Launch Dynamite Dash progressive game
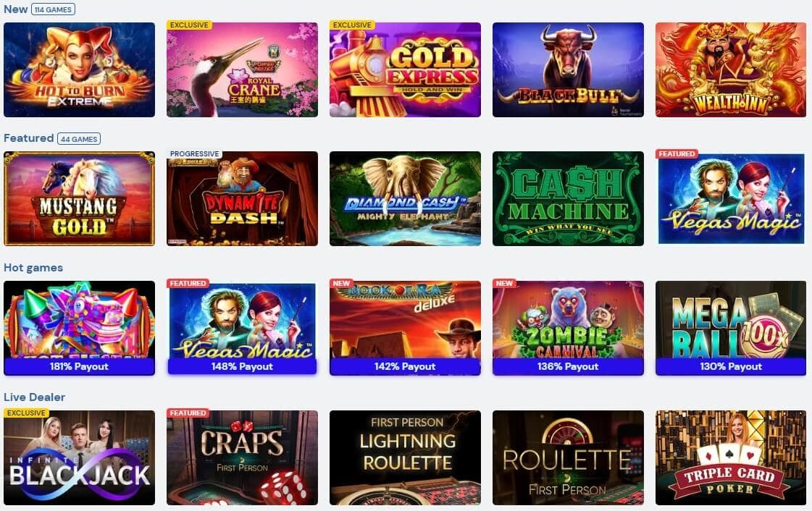The width and height of the screenshot is (812, 511). 242,198
